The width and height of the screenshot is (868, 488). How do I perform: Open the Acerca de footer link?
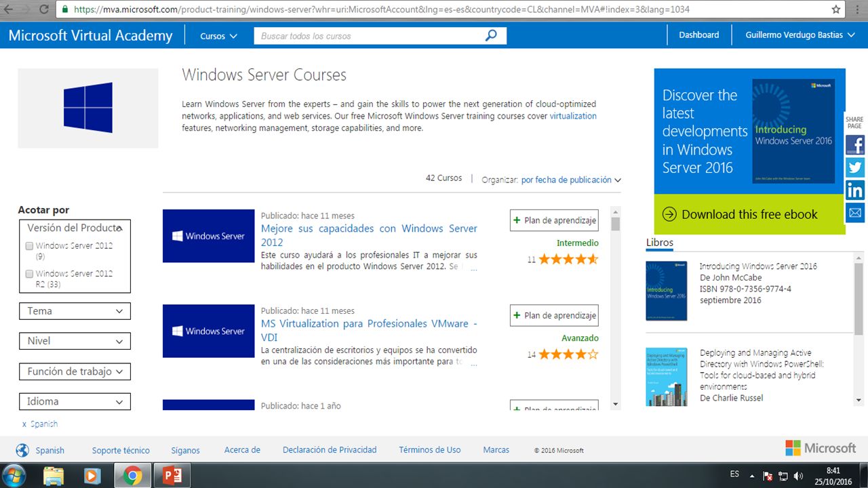click(242, 450)
